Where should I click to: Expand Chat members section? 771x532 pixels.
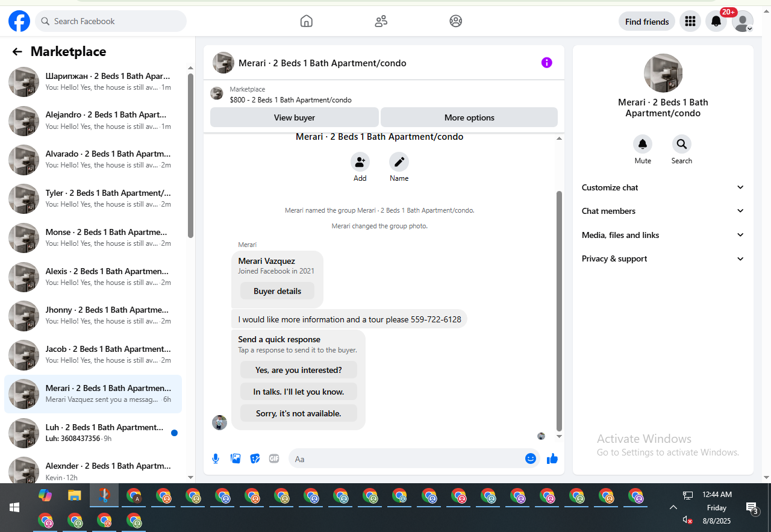pyautogui.click(x=663, y=211)
